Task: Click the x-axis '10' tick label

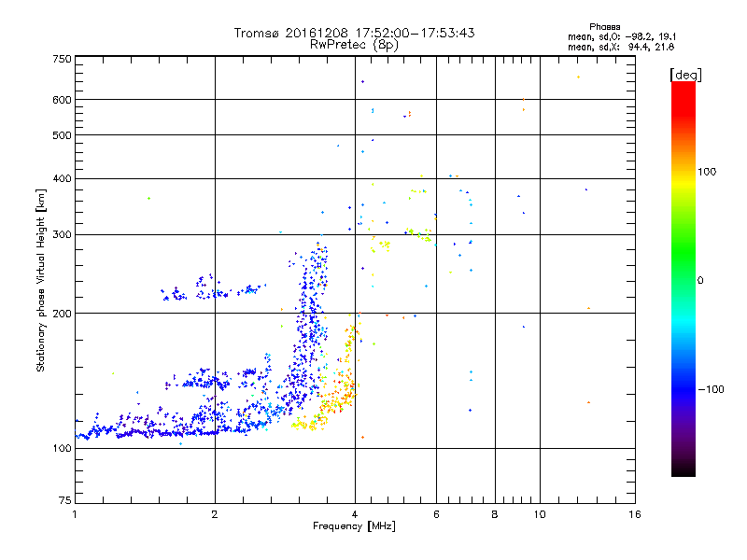Action: coord(540,514)
